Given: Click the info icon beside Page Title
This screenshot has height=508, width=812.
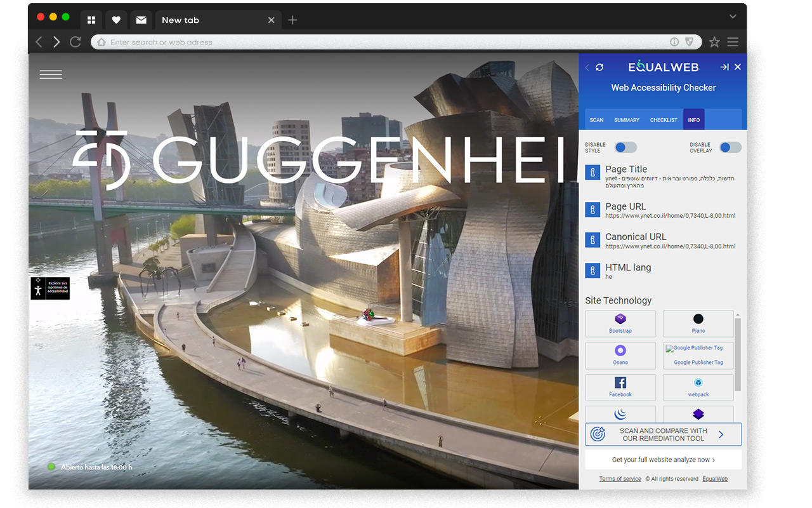Looking at the screenshot, I should tap(593, 173).
